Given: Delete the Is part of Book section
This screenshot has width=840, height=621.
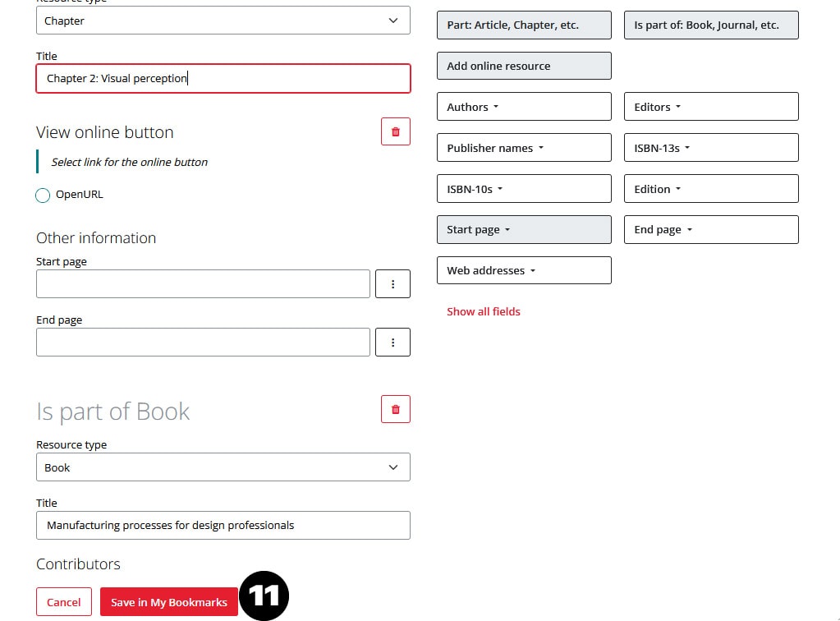Looking at the screenshot, I should (395, 409).
